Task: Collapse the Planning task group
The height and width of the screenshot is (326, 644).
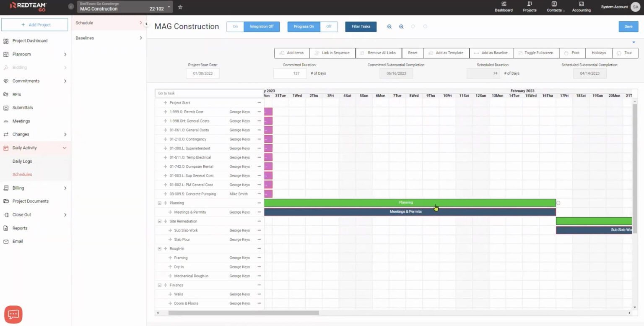Action: pos(160,203)
